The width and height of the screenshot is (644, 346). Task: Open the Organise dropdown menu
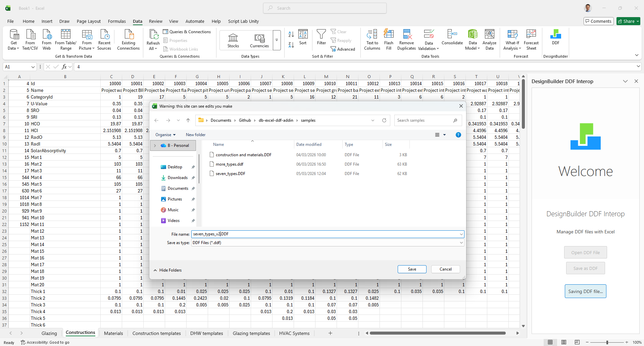(165, 135)
